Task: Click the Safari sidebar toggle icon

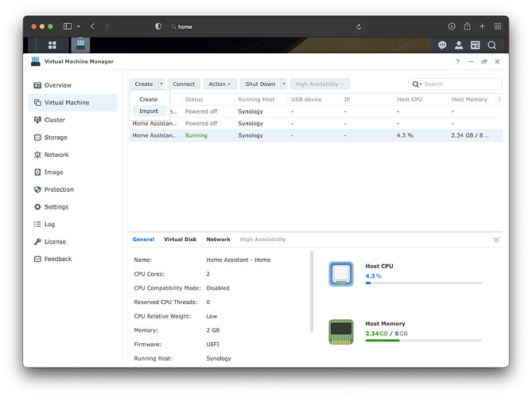Action: pos(68,26)
